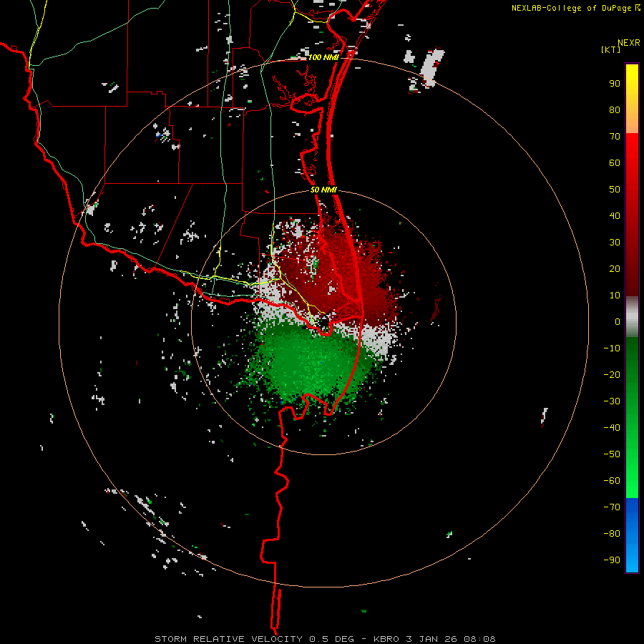Click the 90 value on velocity scale
The image size is (644, 644).
click(615, 84)
